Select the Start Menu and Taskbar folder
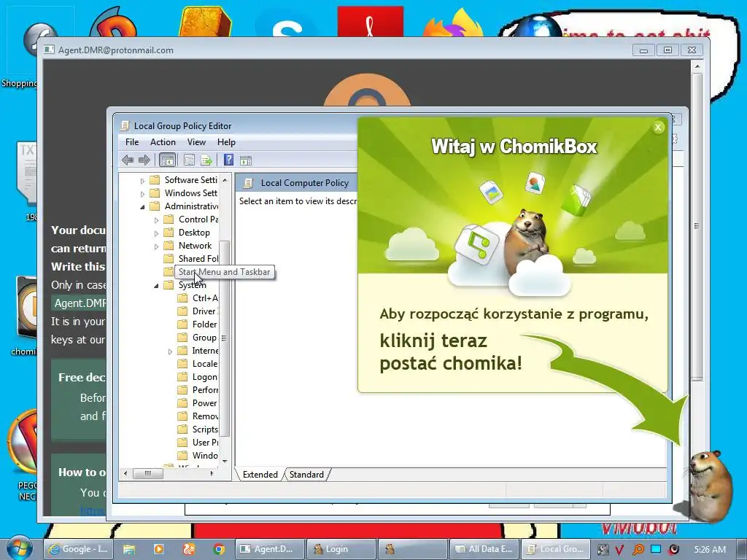 point(224,272)
